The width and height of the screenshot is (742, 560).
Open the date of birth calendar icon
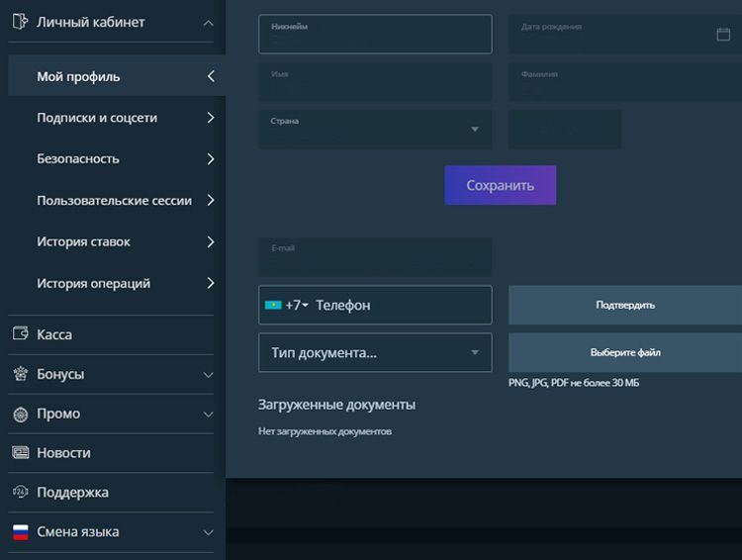(x=722, y=34)
